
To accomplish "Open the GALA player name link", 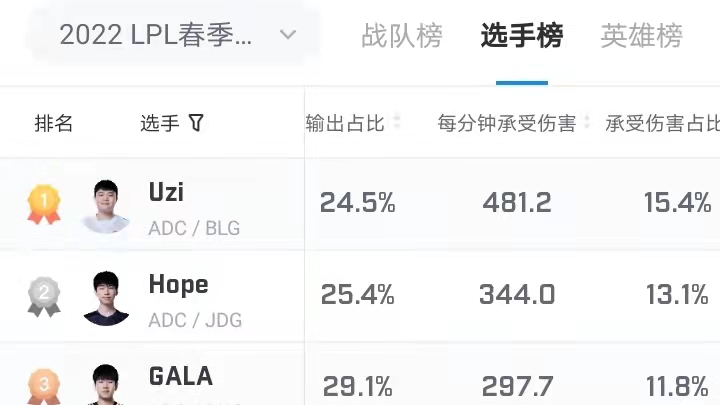I will click(x=181, y=376).
